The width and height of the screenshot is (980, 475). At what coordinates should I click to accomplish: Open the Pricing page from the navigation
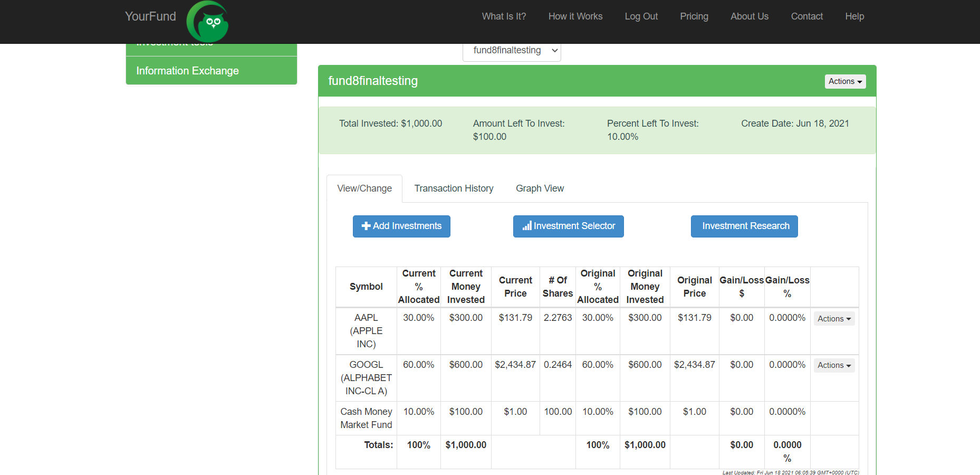[694, 16]
